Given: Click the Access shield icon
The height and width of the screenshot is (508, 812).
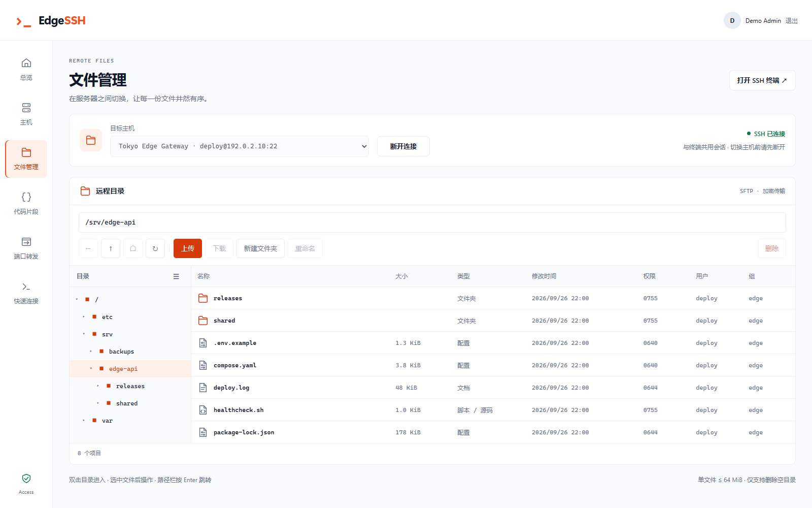Looking at the screenshot, I should tap(26, 479).
